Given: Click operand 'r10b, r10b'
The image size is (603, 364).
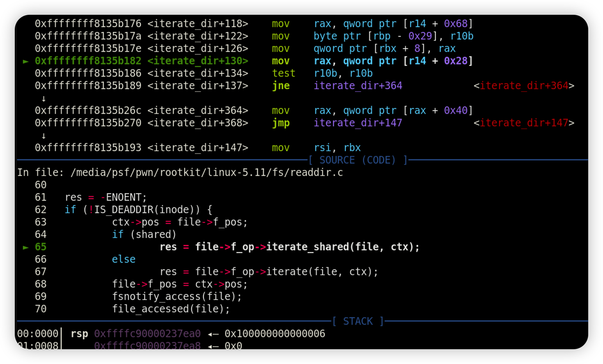Looking at the screenshot, I should [343, 73].
